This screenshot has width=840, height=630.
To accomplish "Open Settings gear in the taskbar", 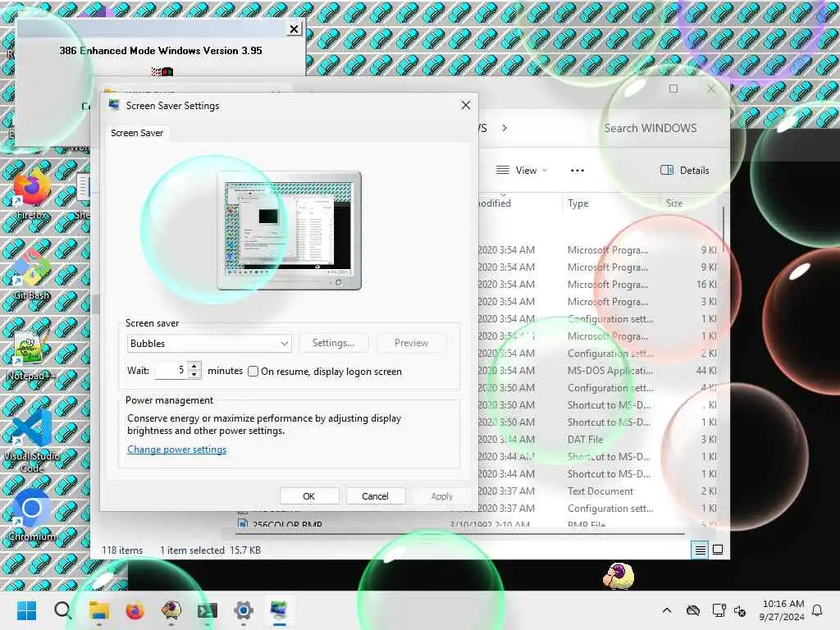I will click(x=243, y=610).
